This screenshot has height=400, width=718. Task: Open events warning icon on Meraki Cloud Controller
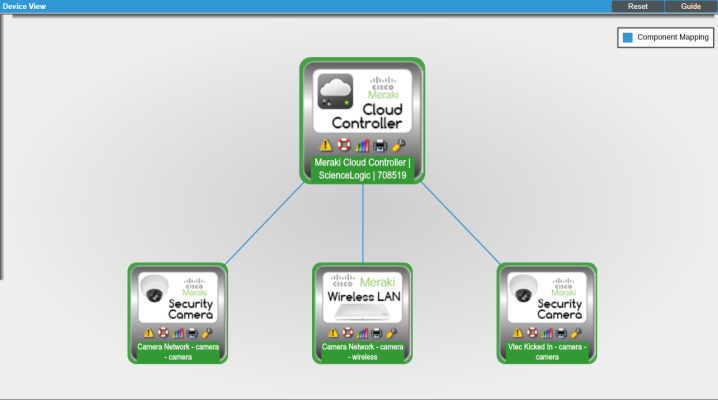[326, 145]
